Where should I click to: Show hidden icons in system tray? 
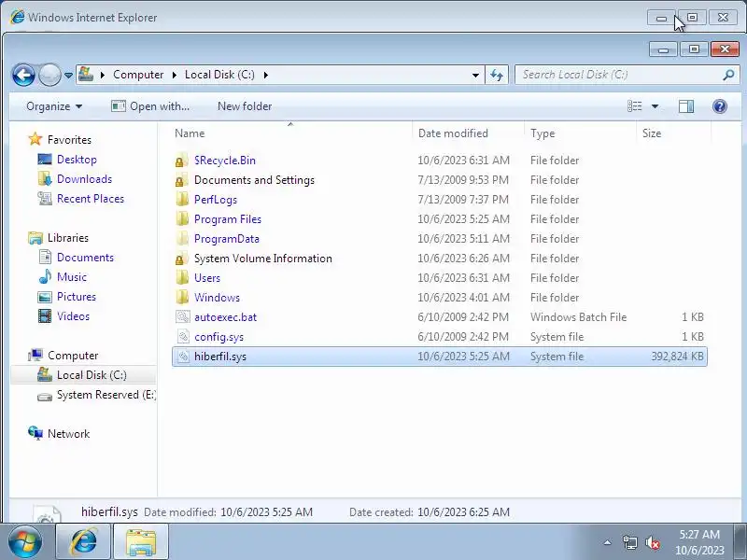(x=608, y=542)
